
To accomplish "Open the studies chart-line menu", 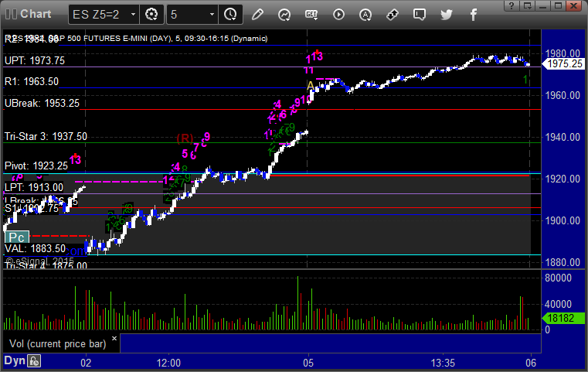I will click(x=284, y=15).
